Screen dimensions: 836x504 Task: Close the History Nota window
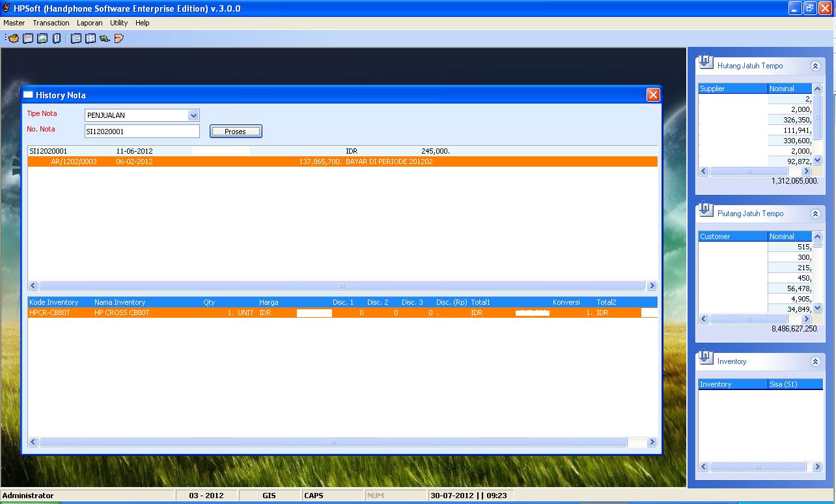pos(653,95)
